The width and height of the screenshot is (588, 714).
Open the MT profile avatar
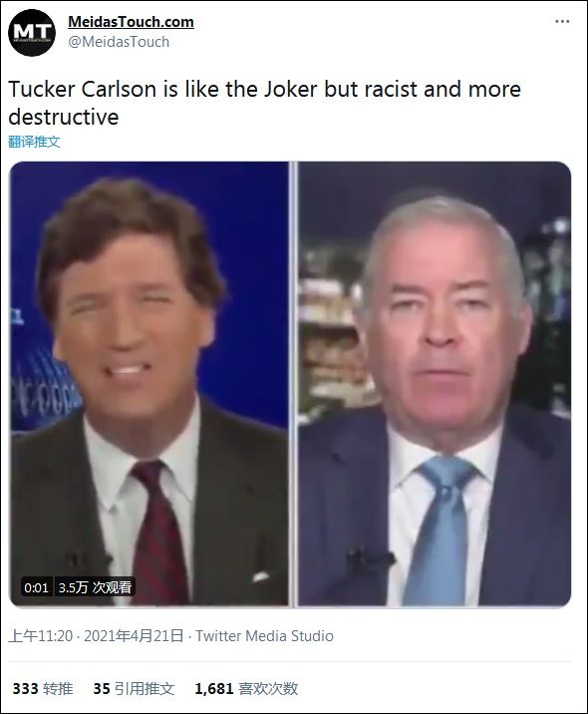tap(32, 32)
